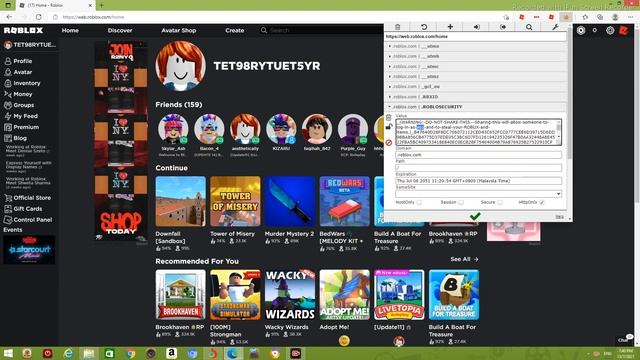Toggle the HttpOnly checkbox
The width and height of the screenshot is (640, 360).
[x=542, y=202]
